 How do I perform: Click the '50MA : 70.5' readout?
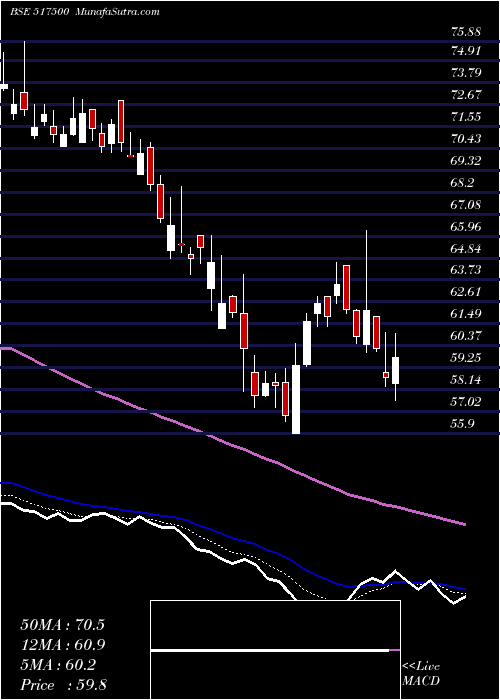point(62,625)
